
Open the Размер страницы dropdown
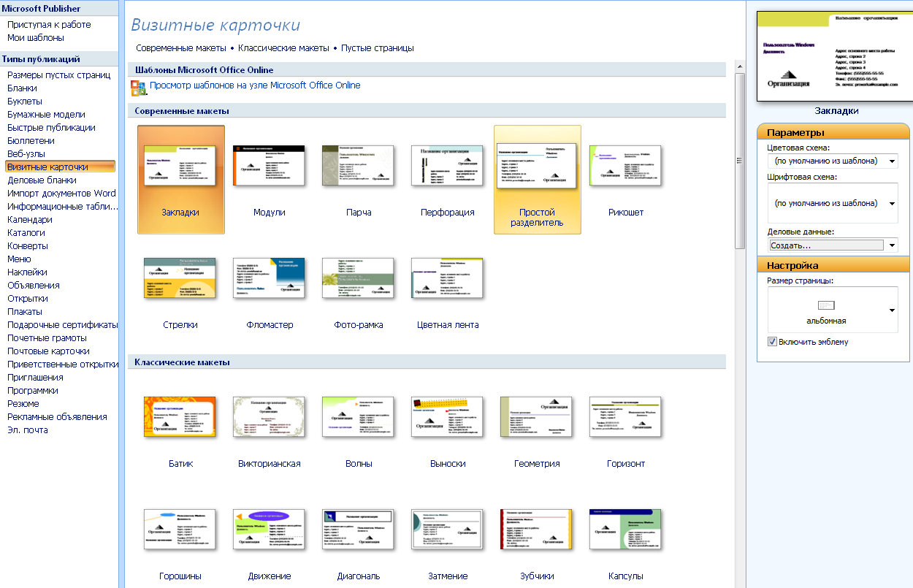[x=833, y=310]
